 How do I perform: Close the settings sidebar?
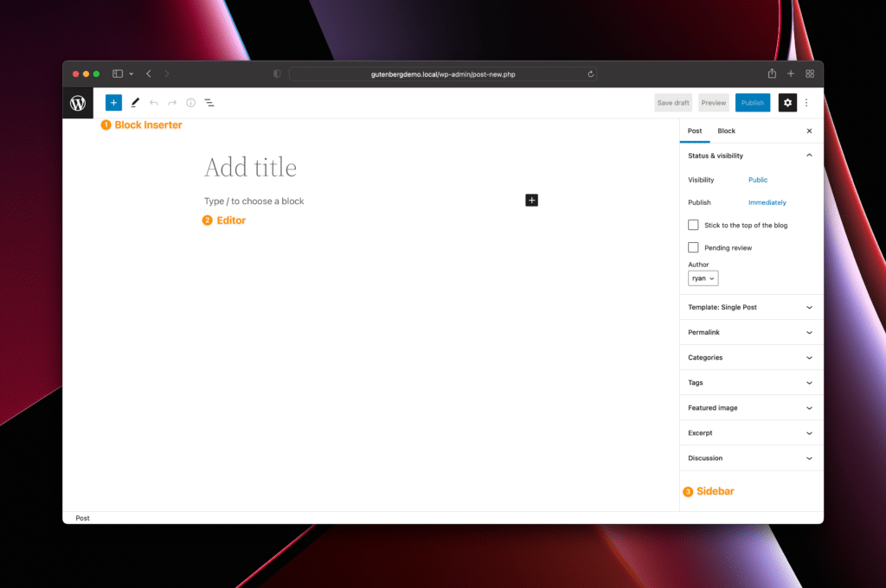809,131
